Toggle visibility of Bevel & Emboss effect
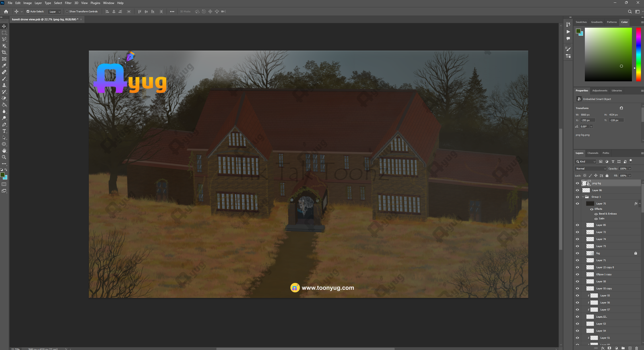 (596, 214)
